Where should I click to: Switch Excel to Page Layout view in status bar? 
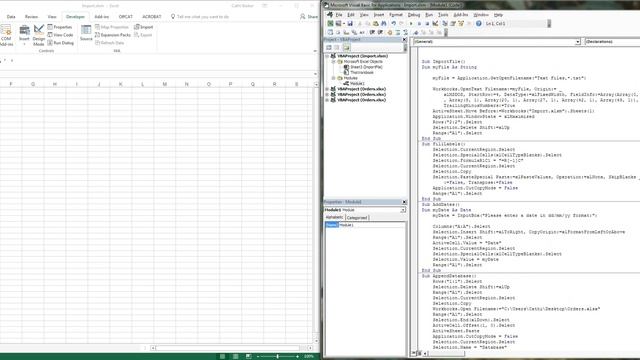tap(236, 356)
